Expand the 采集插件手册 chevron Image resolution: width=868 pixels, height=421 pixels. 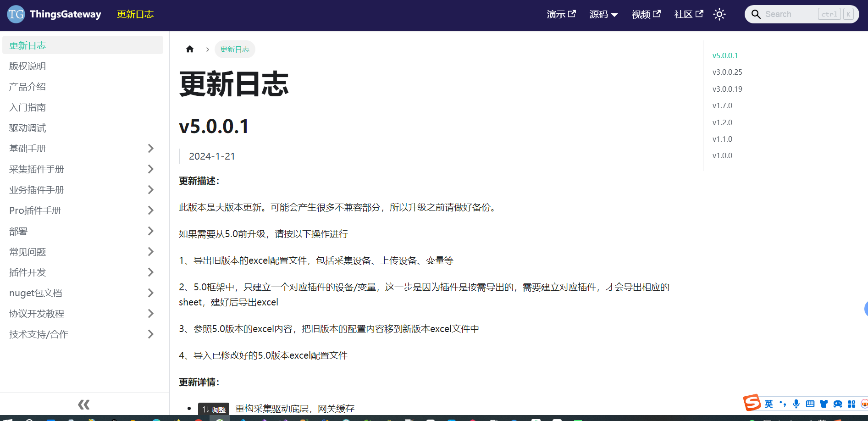tap(150, 169)
